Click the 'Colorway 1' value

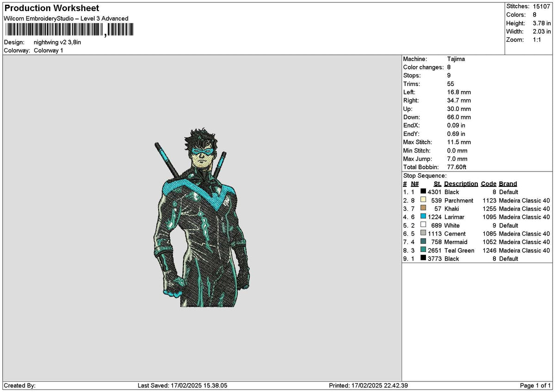pyautogui.click(x=49, y=50)
